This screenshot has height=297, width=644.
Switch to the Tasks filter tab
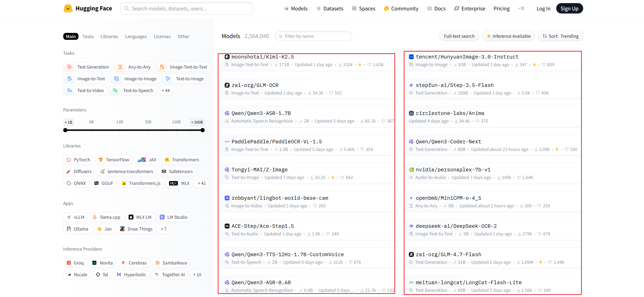tap(88, 36)
